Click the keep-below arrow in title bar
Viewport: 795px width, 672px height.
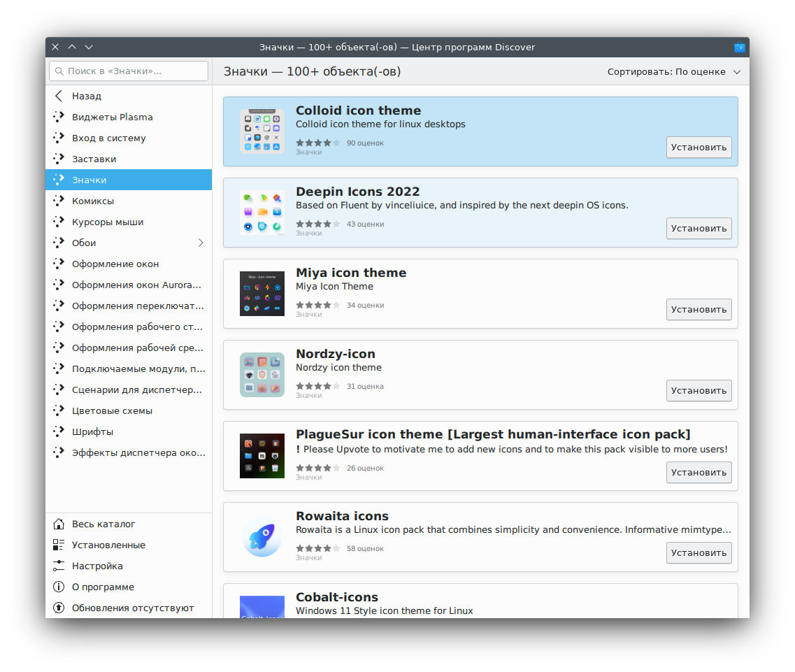89,47
